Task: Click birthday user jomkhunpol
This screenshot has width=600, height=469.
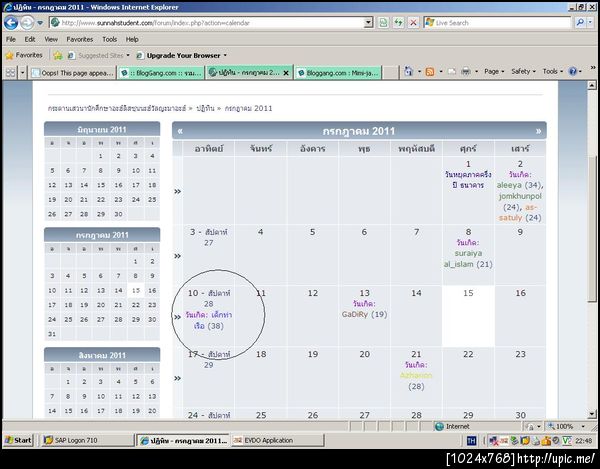Action: (520, 196)
